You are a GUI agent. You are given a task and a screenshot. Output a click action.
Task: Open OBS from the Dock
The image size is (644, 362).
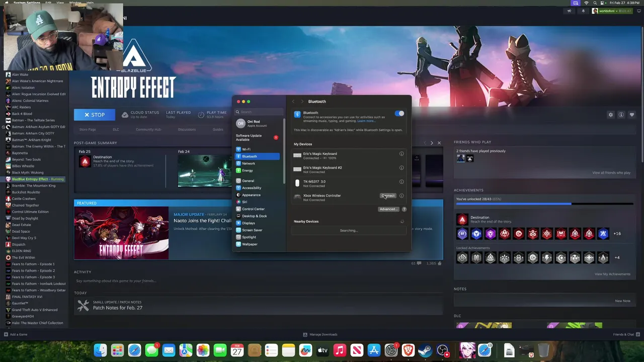tap(442, 350)
